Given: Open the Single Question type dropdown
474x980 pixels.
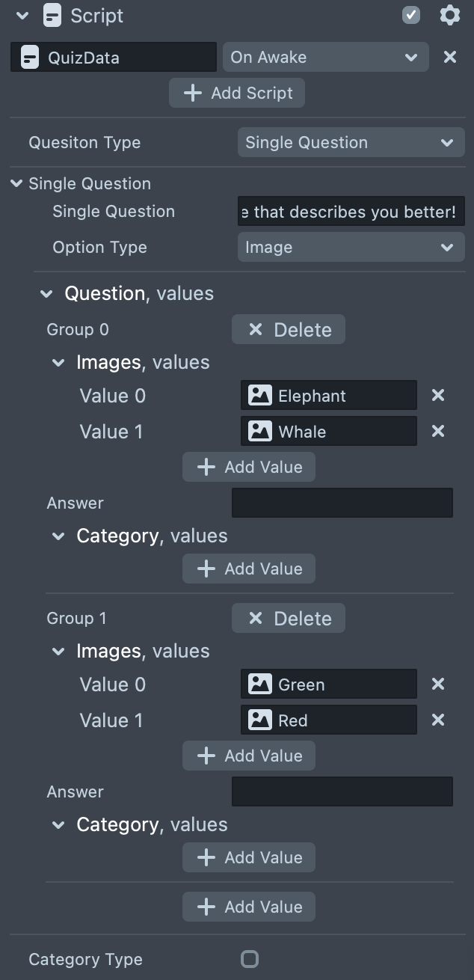Looking at the screenshot, I should click(350, 142).
